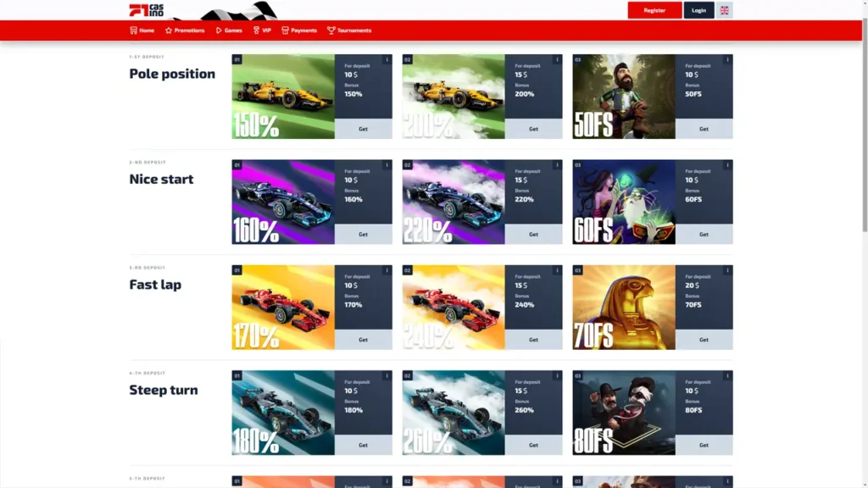The height and width of the screenshot is (488, 868).
Task: Open the Home menu item
Action: point(142,30)
